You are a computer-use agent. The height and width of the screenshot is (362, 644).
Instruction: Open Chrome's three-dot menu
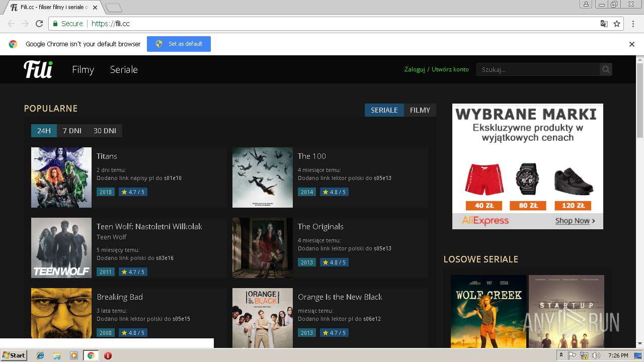click(632, 24)
